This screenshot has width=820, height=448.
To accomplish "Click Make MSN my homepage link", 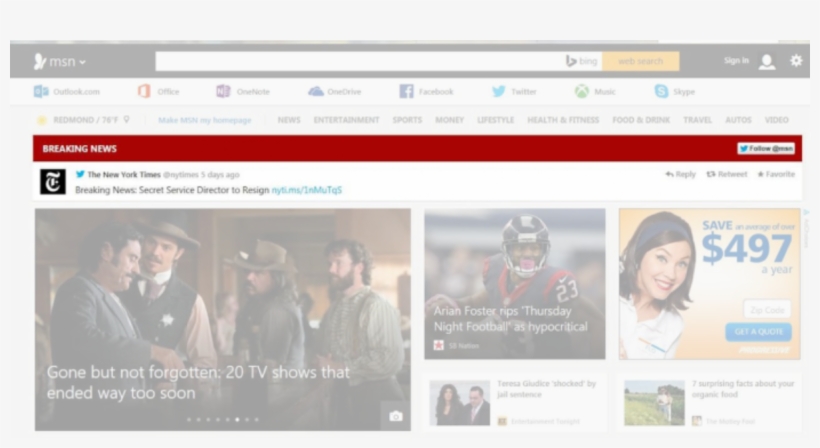I will 204,120.
